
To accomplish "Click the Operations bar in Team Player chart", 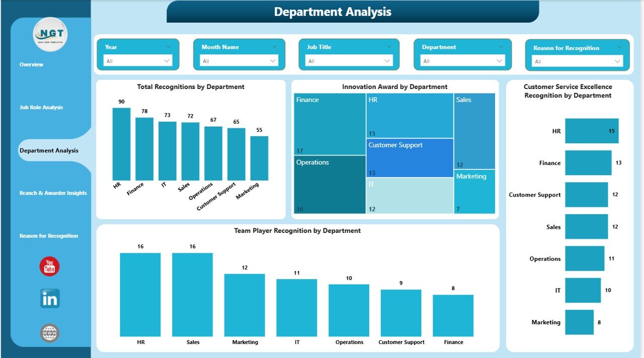I will 349,309.
